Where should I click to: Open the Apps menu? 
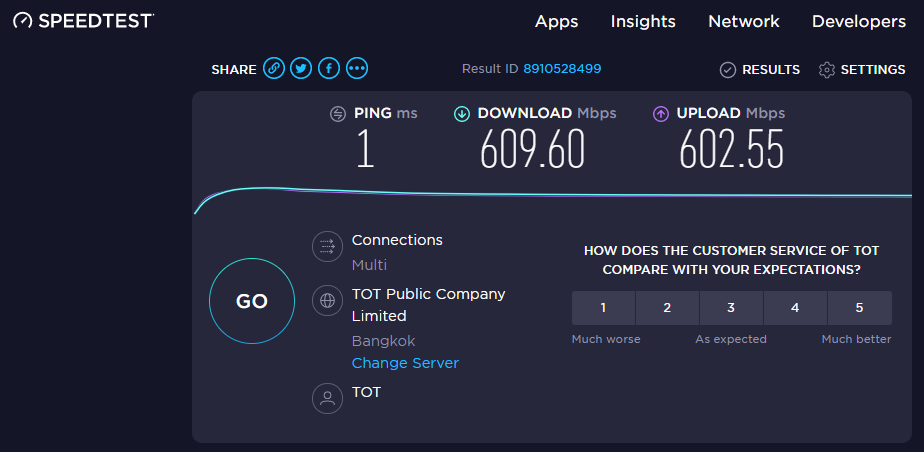(556, 22)
